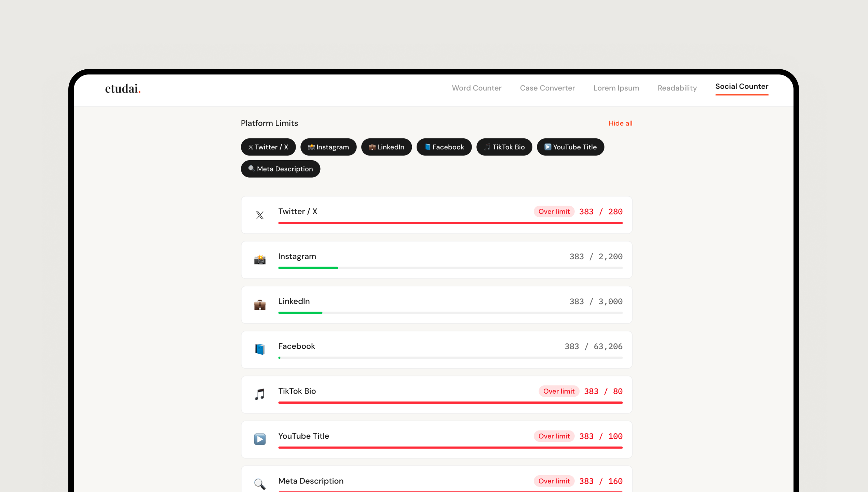Click the music note icon for TikTok Bio
Viewport: 868px width, 492px height.
point(260,394)
